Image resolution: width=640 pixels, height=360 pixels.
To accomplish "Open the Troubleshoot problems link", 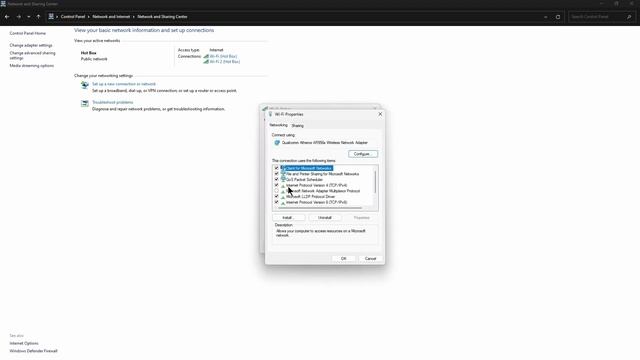I will click(x=113, y=102).
